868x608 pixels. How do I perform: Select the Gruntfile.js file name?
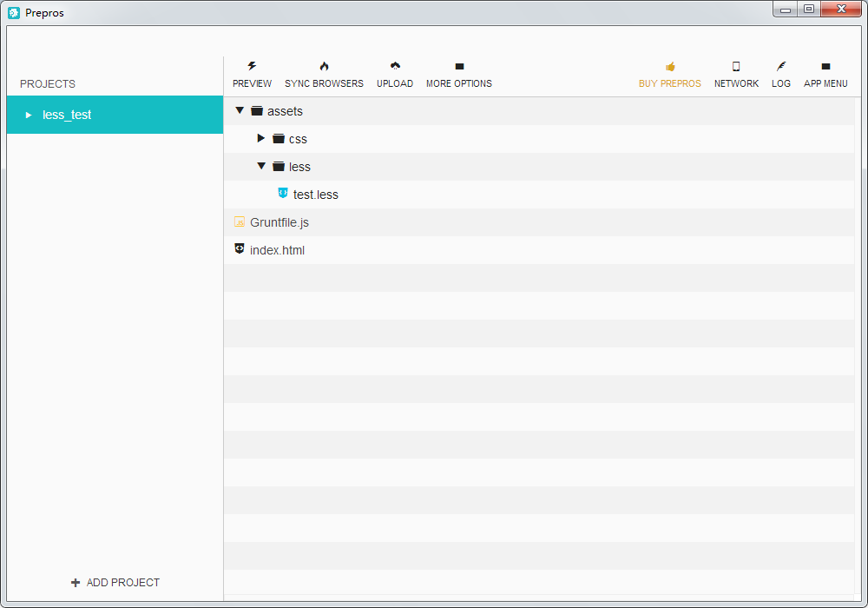pyautogui.click(x=279, y=222)
